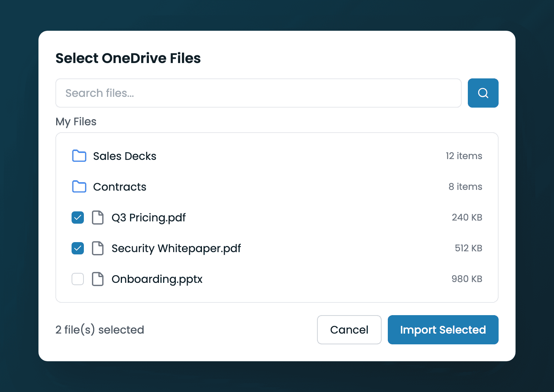Click the Cancel button
The height and width of the screenshot is (392, 554).
coord(349,330)
